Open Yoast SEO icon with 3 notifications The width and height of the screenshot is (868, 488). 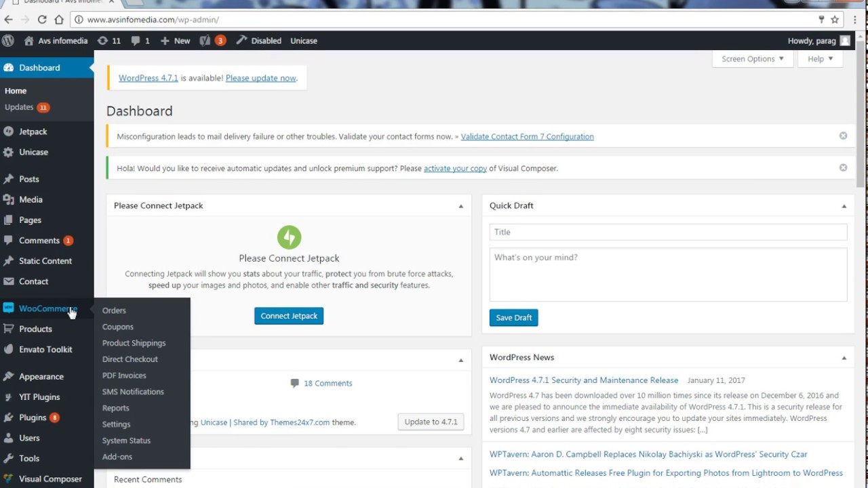205,41
